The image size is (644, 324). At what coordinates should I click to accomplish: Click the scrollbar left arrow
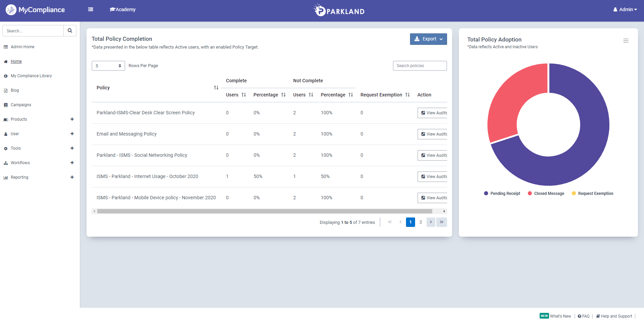coord(94,211)
